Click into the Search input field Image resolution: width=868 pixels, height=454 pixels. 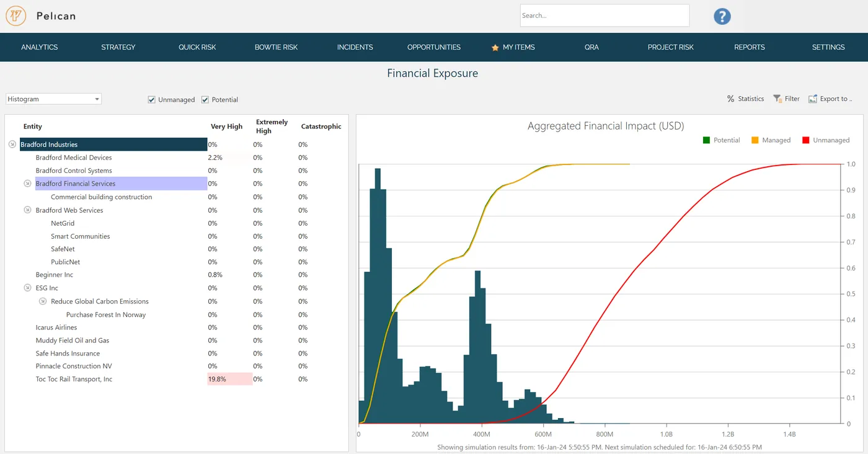[x=604, y=16]
